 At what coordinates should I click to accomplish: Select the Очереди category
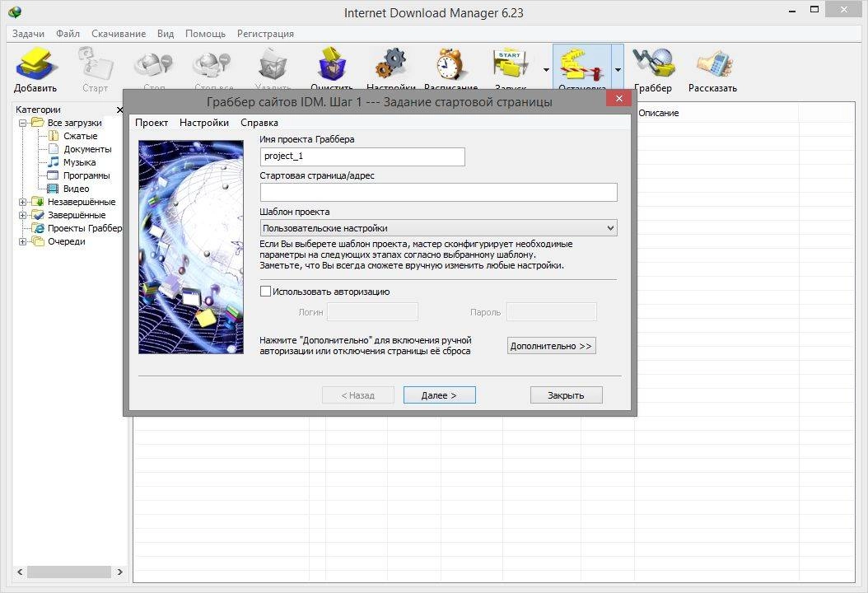coord(67,241)
